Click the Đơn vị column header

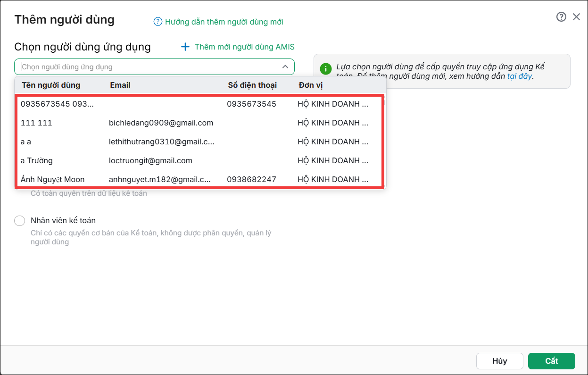311,85
